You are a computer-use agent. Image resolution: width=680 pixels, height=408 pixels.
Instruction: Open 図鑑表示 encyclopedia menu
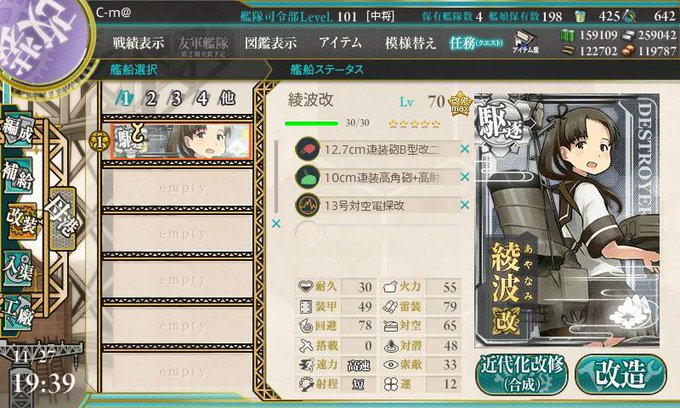tap(271, 42)
